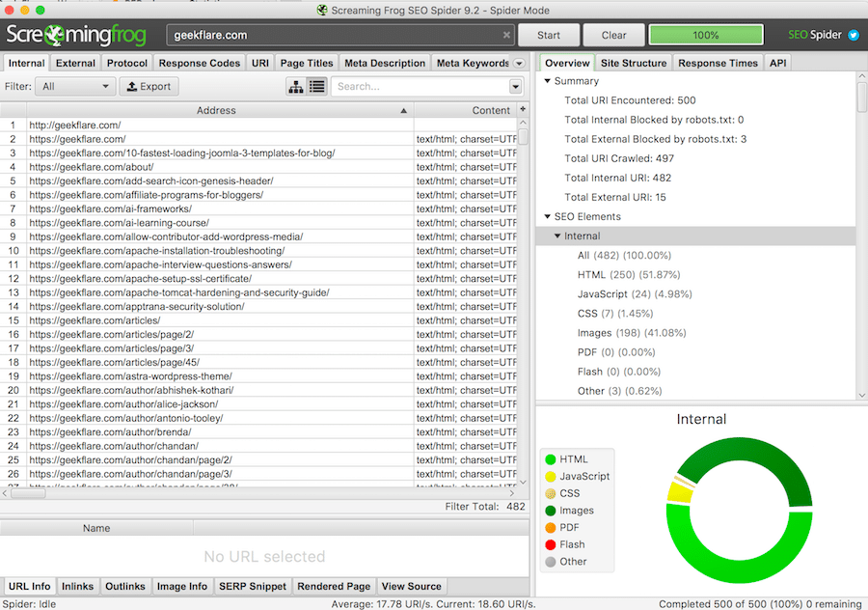Show more tabs with the overflow arrow
The image size is (868, 610).
click(x=519, y=63)
